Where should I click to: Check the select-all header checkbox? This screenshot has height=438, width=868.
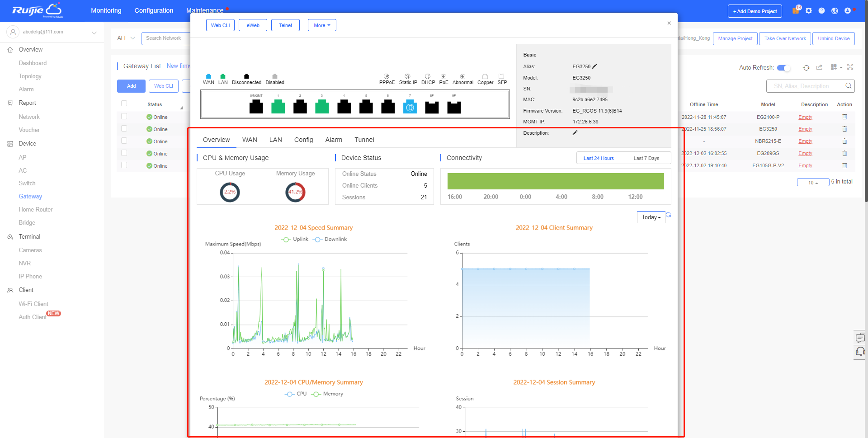(x=124, y=104)
